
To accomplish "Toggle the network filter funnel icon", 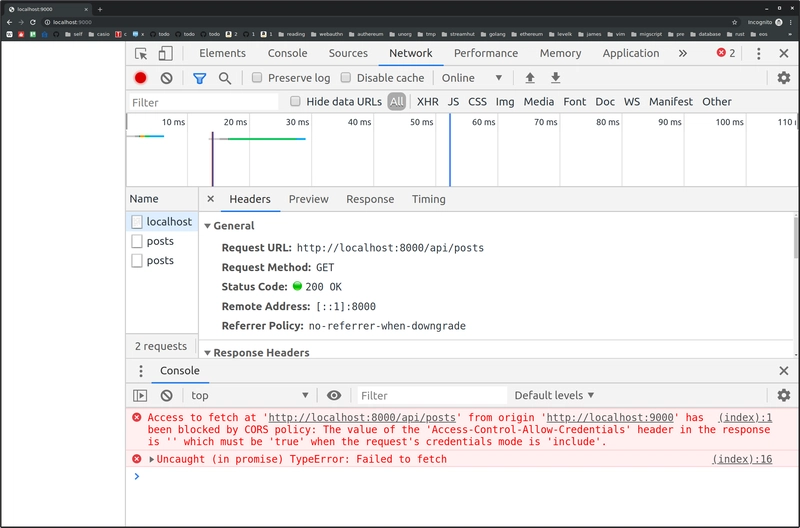I will 199,78.
